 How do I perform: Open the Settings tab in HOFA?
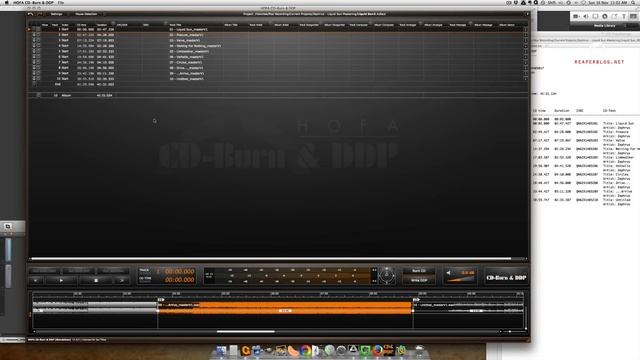[x=56, y=14]
